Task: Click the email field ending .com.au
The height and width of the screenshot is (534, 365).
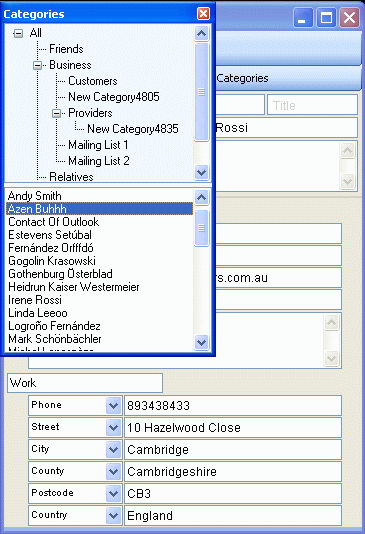Action: point(279,278)
